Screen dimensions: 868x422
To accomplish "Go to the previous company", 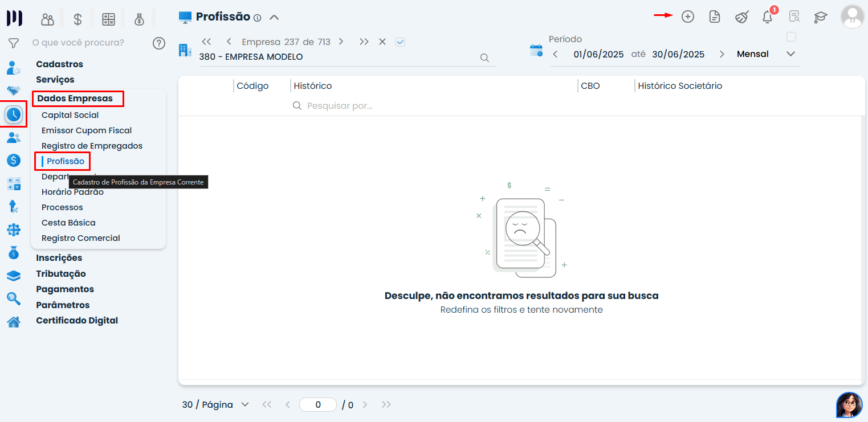I will [x=229, y=42].
